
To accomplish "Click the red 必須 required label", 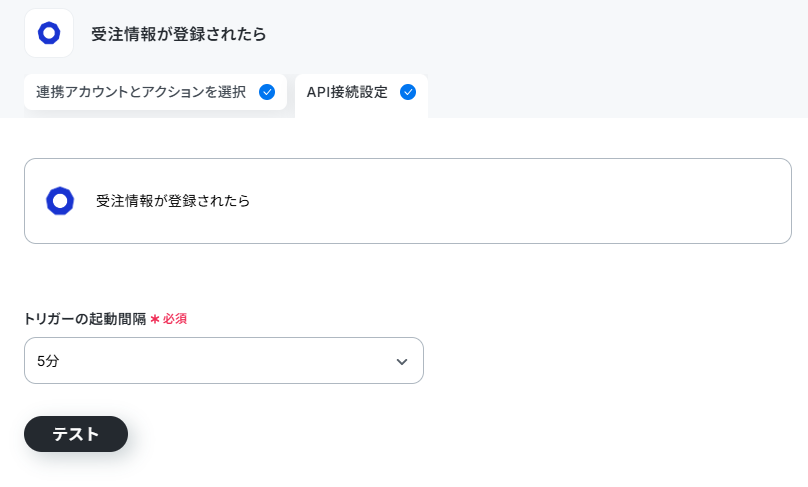I will click(x=175, y=319).
